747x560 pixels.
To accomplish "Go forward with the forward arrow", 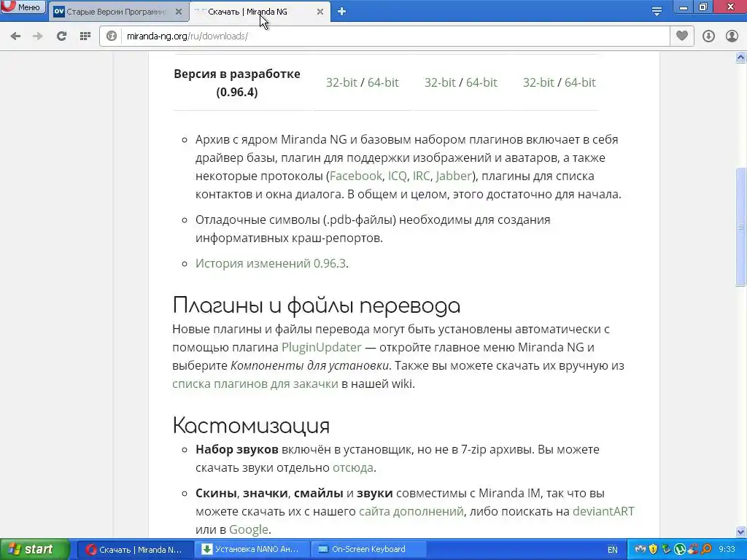I will click(x=38, y=36).
